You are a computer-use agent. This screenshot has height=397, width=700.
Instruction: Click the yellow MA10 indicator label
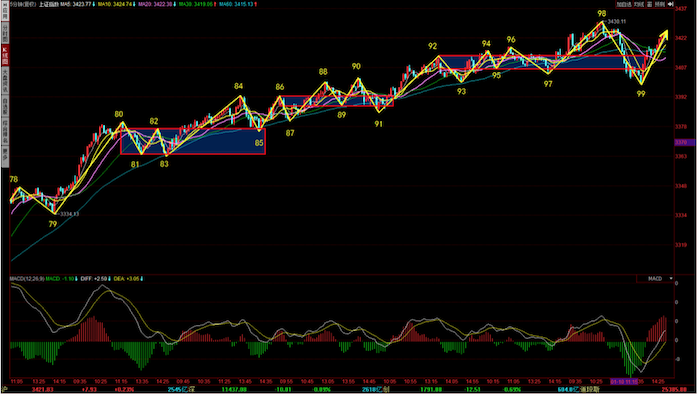point(117,4)
